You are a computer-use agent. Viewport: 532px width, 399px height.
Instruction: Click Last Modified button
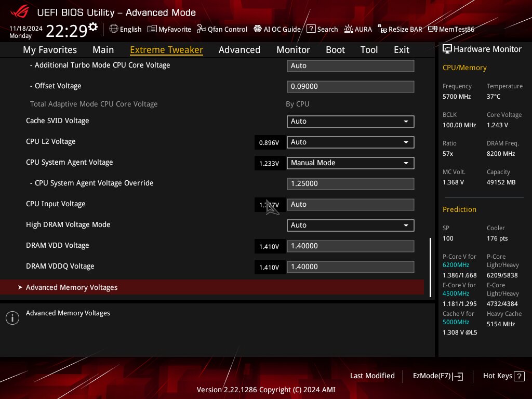click(372, 376)
